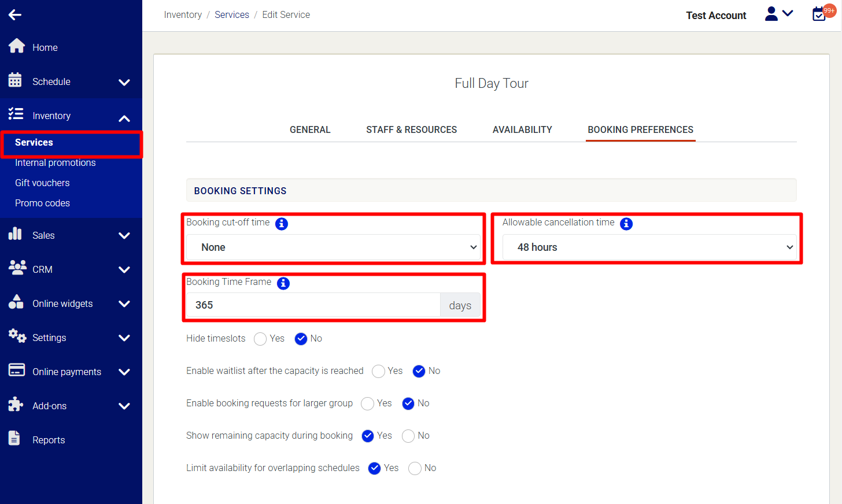842x504 pixels.
Task: Click the Services breadcrumb link
Action: click(x=232, y=15)
